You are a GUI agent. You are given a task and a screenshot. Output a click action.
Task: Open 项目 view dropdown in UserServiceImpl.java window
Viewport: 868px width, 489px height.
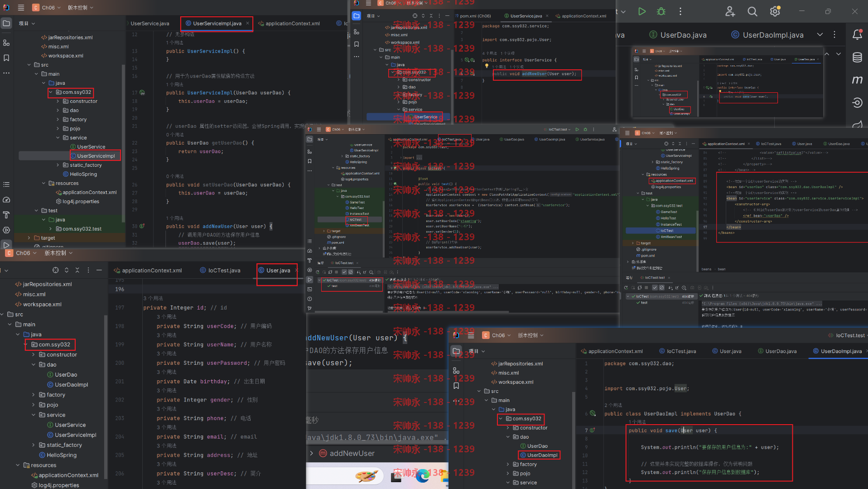[x=27, y=24]
